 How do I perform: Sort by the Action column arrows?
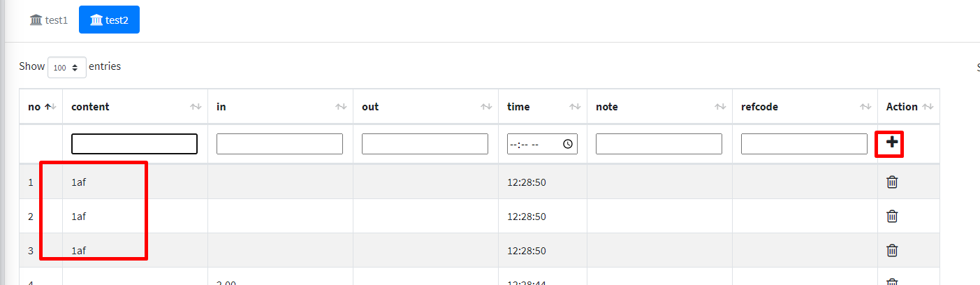point(928,107)
